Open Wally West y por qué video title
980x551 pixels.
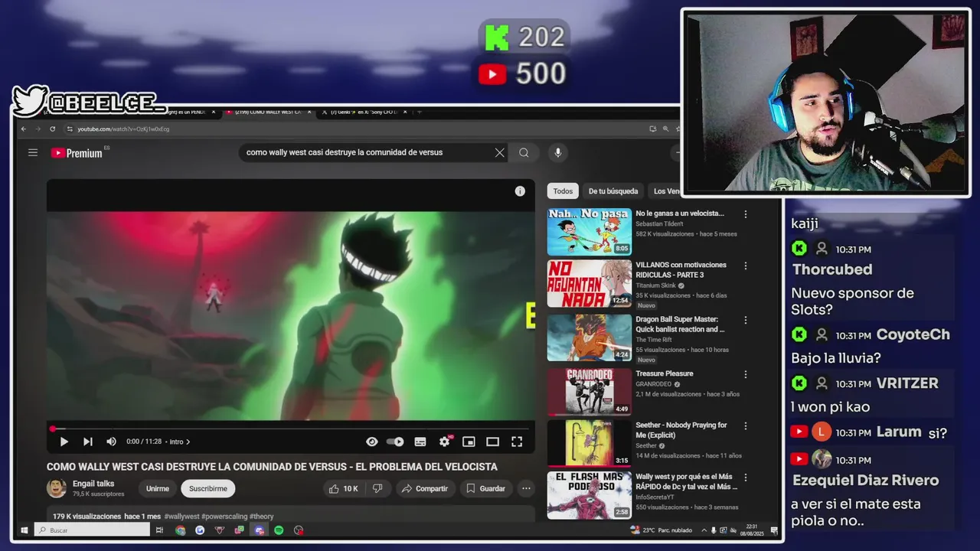click(x=686, y=481)
